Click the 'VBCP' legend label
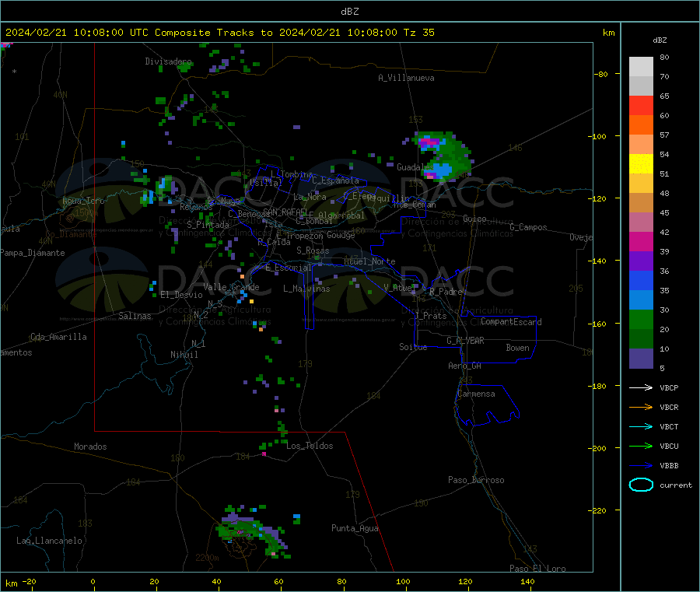This screenshot has height=592, width=700. point(669,387)
